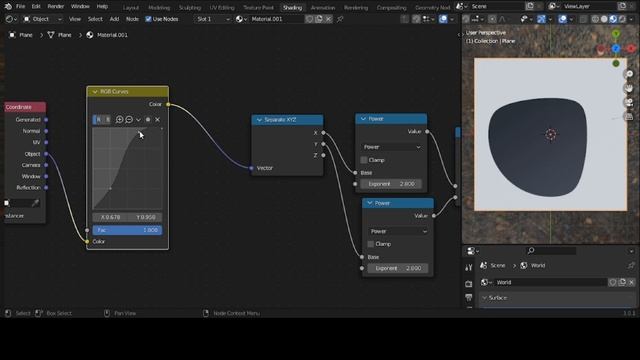640x360 pixels.
Task: Toggle Clamp on the lower Power node
Action: point(370,244)
